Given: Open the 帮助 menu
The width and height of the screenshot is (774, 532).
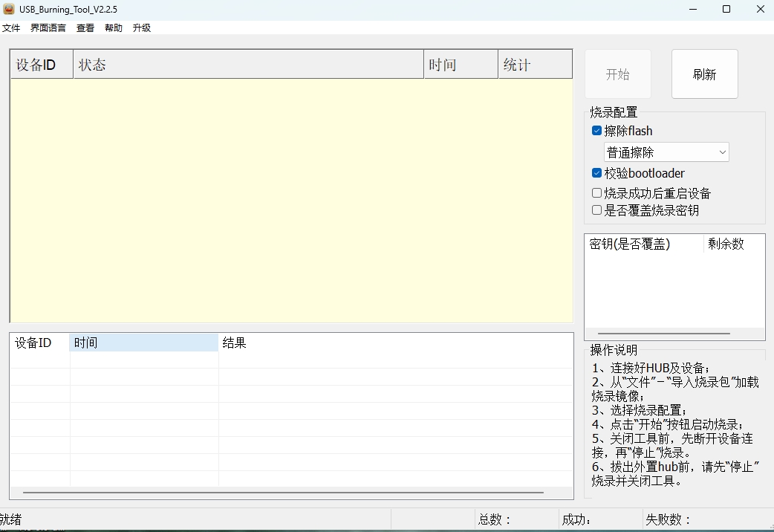Looking at the screenshot, I should pyautogui.click(x=114, y=28).
